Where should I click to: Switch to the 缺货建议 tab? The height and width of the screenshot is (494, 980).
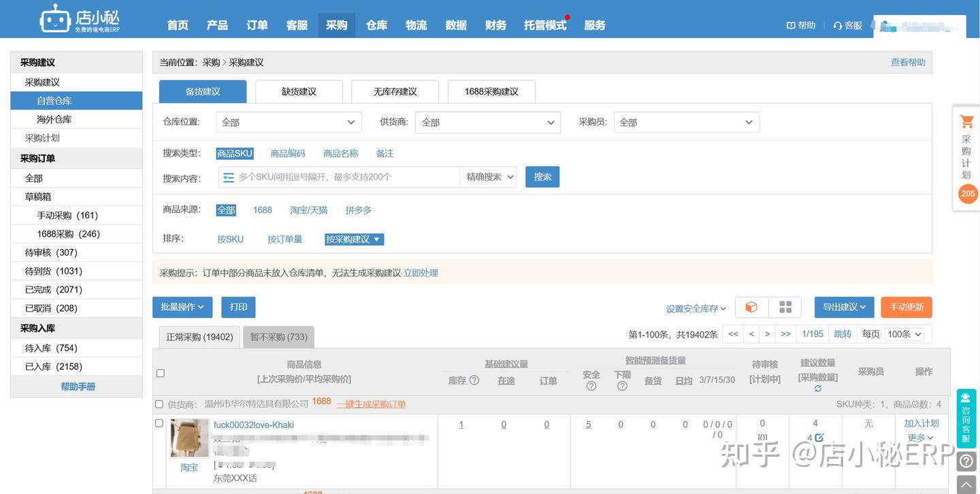point(299,90)
